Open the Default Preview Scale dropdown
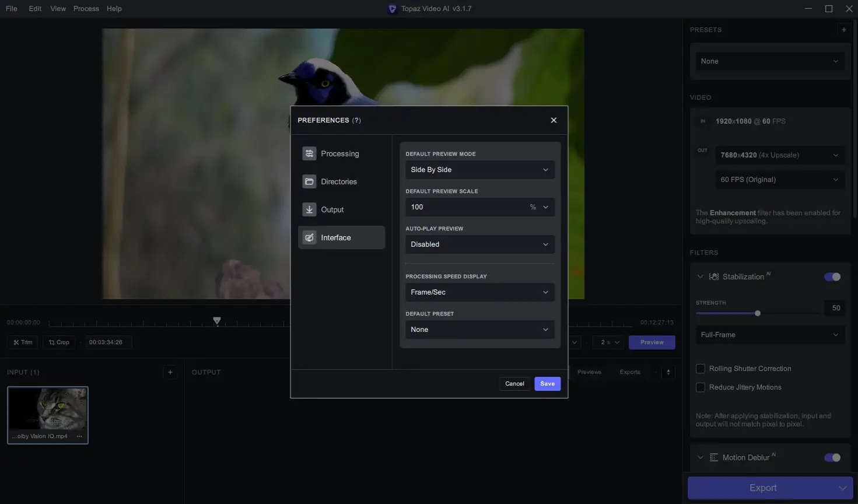 pyautogui.click(x=480, y=207)
